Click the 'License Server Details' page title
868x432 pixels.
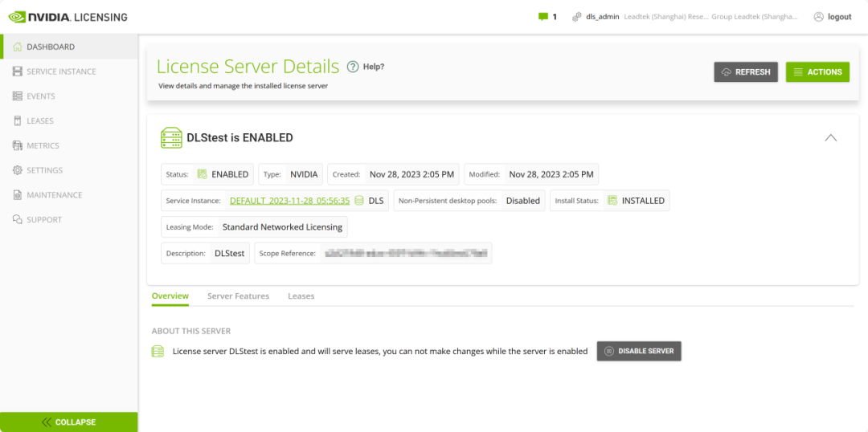tap(248, 67)
